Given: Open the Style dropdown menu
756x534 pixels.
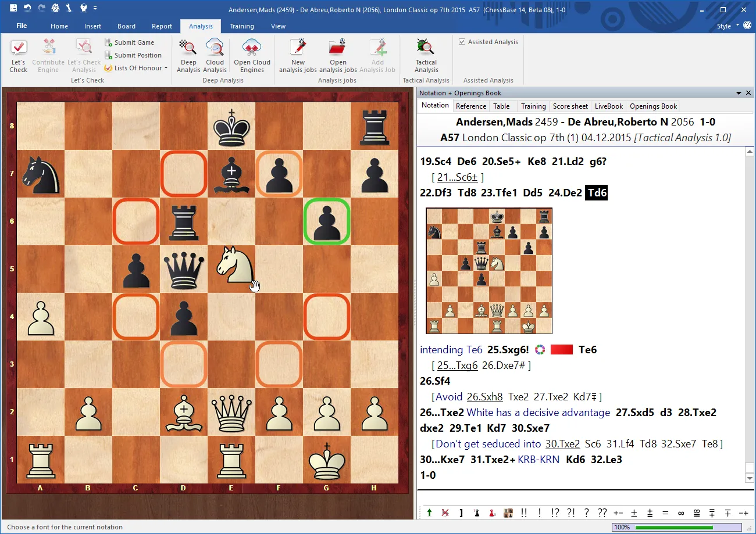Looking at the screenshot, I should [728, 26].
